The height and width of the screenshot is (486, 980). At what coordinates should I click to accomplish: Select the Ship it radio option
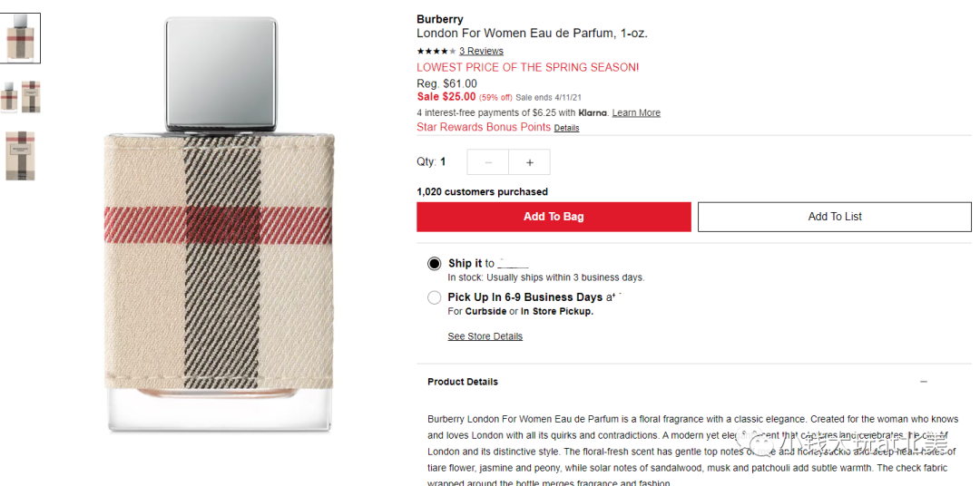[435, 264]
